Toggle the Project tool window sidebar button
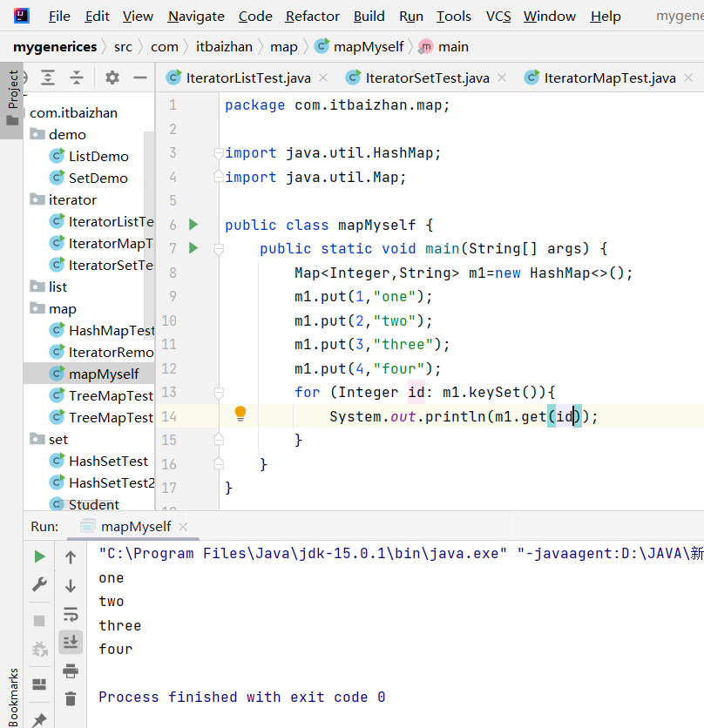Image resolution: width=704 pixels, height=728 pixels. [12, 100]
